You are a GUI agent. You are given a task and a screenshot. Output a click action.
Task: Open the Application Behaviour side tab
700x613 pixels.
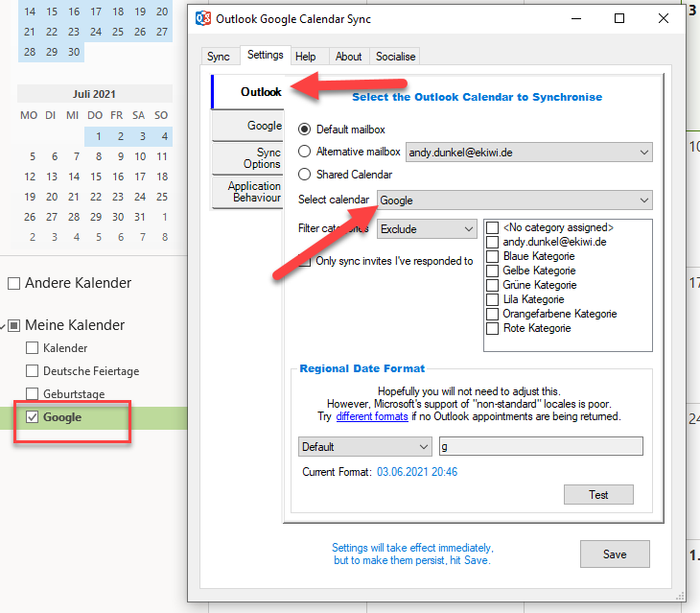point(247,192)
